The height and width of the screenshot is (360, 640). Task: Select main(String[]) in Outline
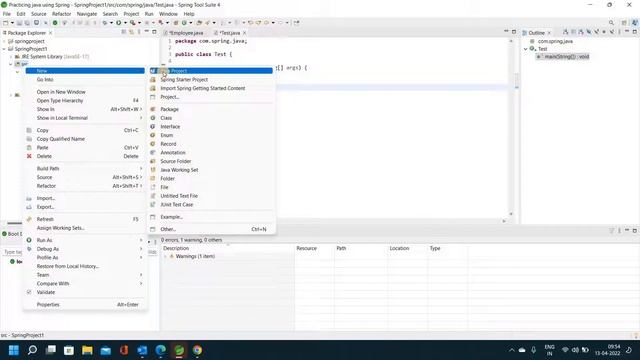[566, 57]
